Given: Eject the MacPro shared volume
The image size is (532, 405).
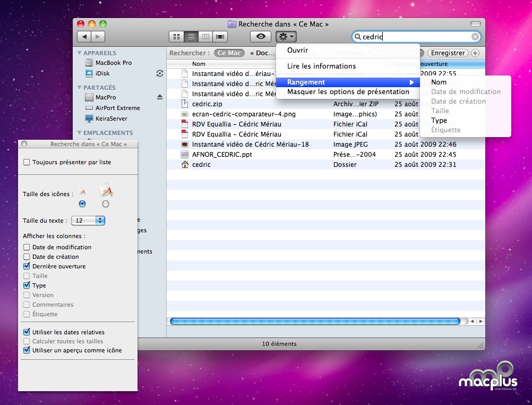Looking at the screenshot, I should (160, 97).
